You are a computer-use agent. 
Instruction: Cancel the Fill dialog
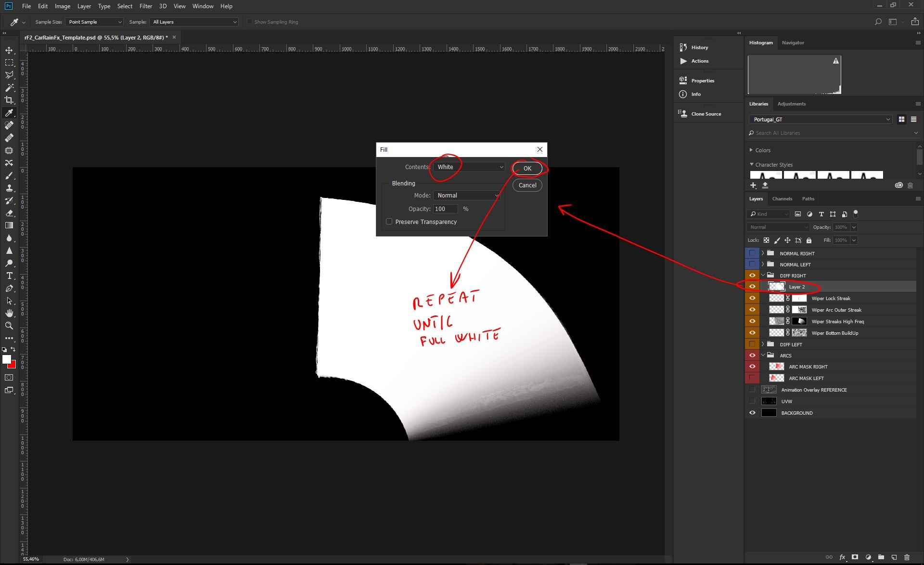pos(527,185)
